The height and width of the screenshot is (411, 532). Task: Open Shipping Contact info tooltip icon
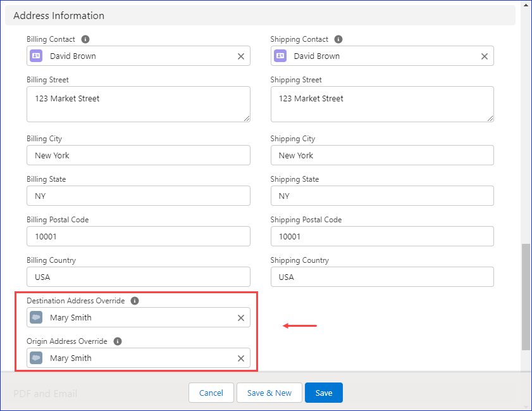click(338, 39)
